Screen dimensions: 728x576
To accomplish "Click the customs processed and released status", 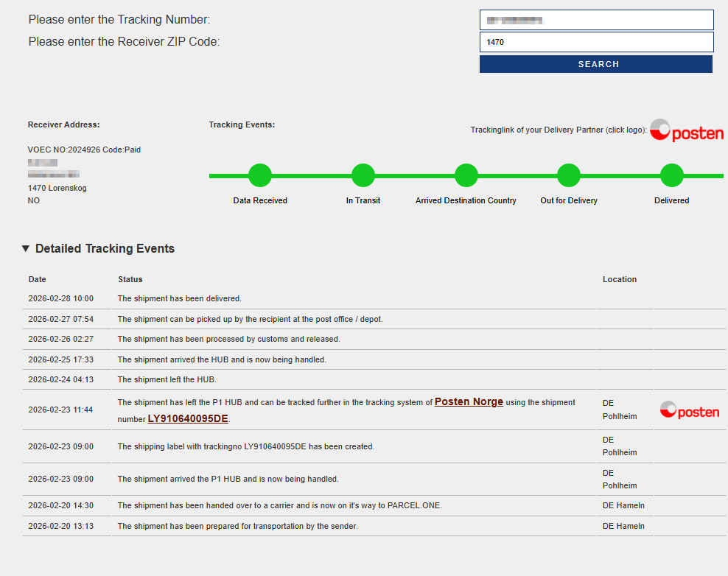I will click(x=228, y=339).
